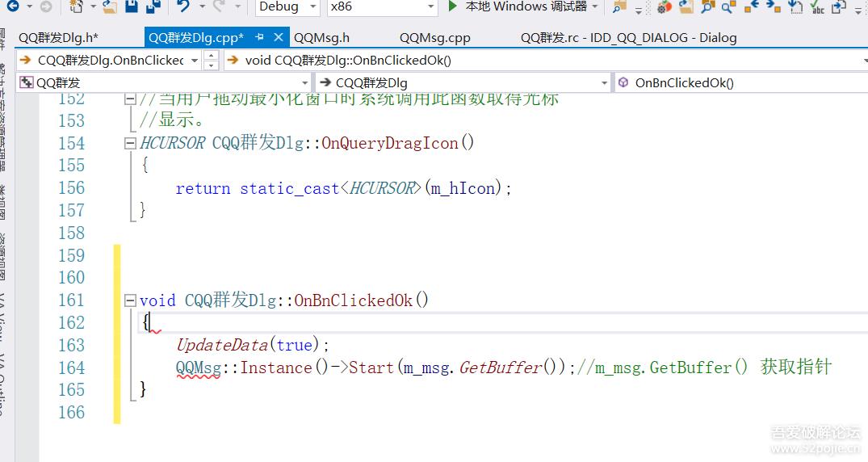Open the navigate backward history dropdown
Image resolution: width=868 pixels, height=462 pixels.
(29, 6)
